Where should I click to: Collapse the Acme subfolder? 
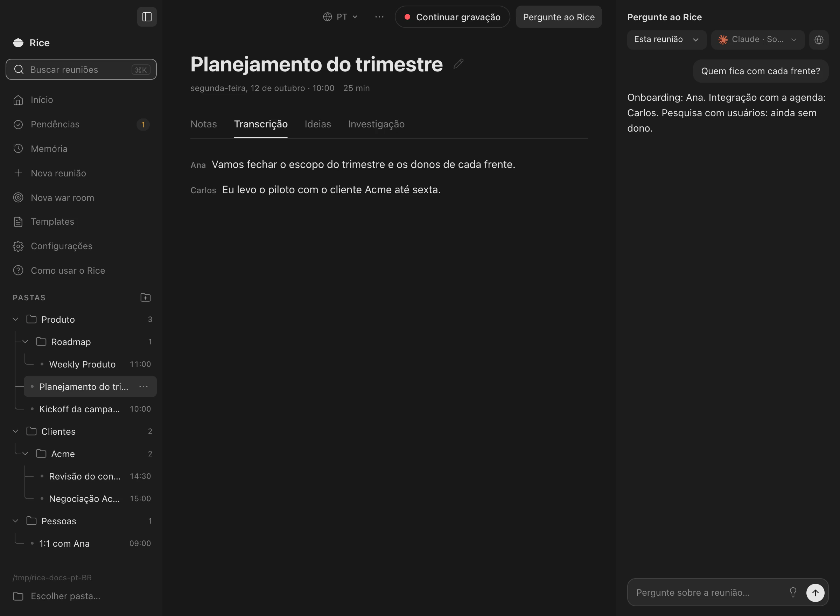pyautogui.click(x=25, y=453)
